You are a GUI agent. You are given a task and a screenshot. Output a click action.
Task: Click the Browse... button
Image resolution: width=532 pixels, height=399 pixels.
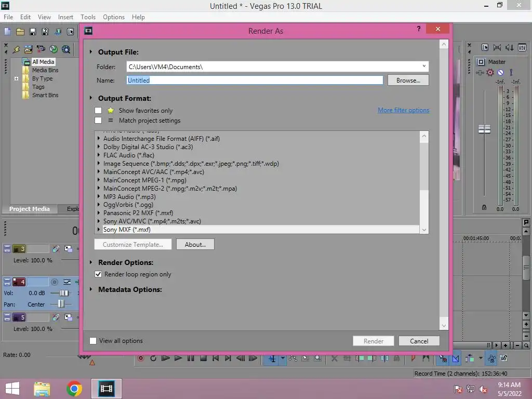(408, 81)
